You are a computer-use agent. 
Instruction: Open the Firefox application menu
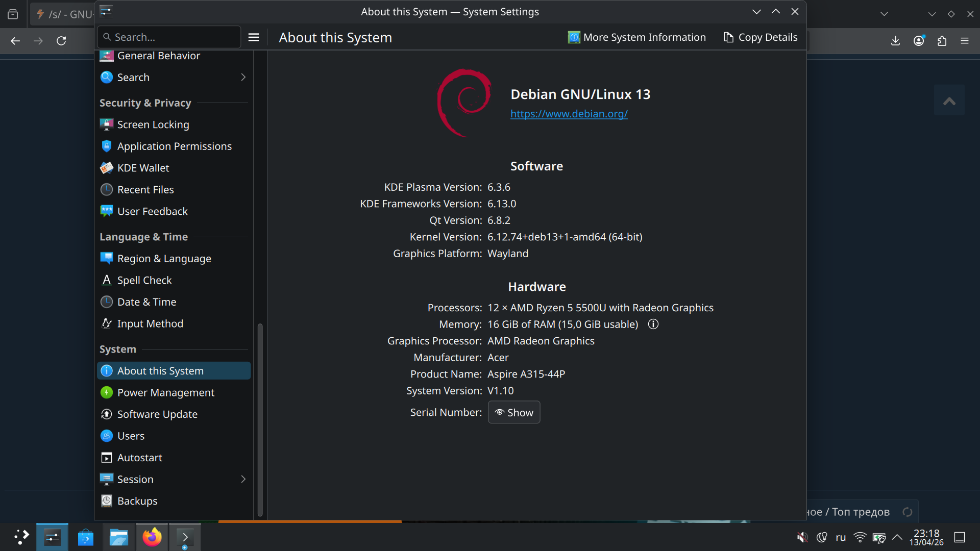[x=965, y=41]
